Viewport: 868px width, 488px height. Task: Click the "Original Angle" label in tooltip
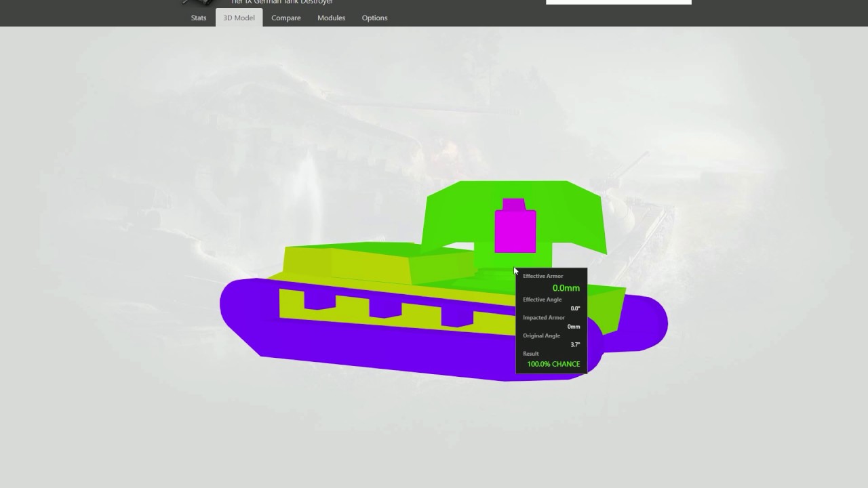(x=542, y=335)
